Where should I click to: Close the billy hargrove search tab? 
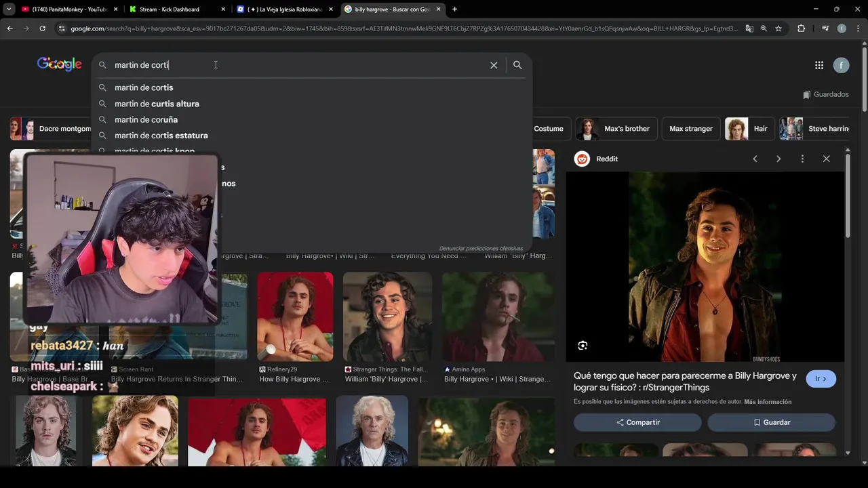(438, 9)
